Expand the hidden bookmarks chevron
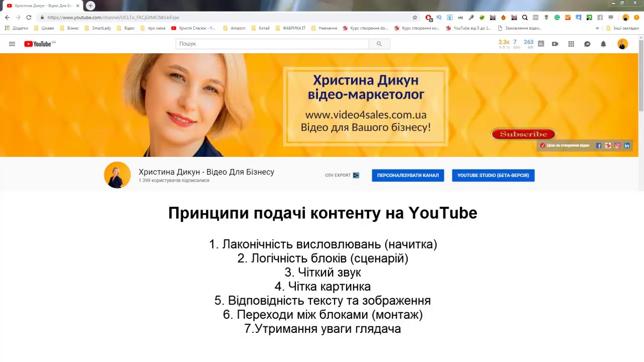 tap(597, 28)
